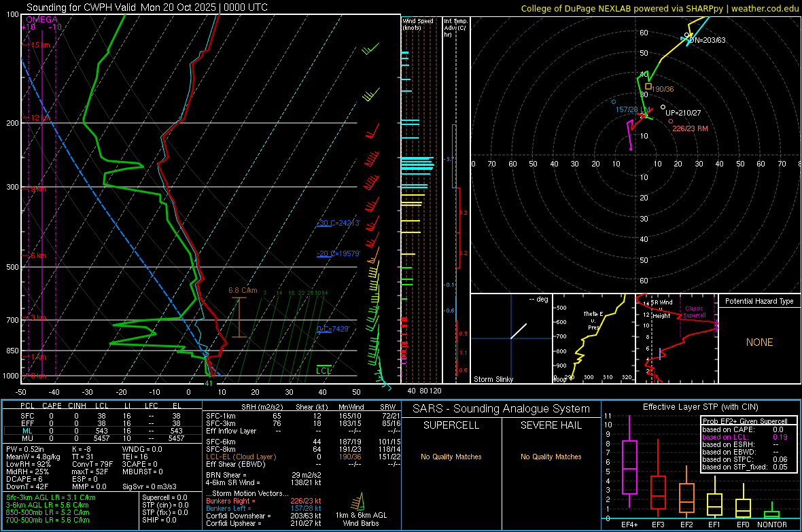
Task: Click the SigSvr = 0 m3/s3 value
Action: pos(150,486)
